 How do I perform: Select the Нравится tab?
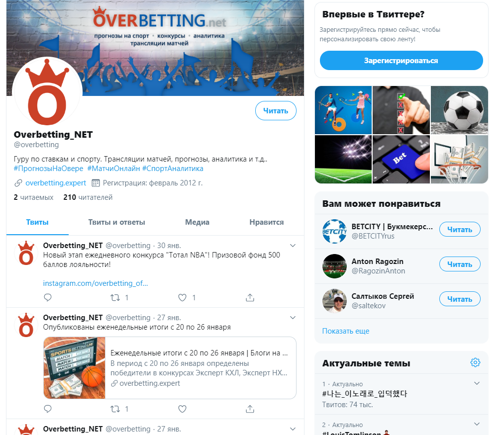click(x=267, y=222)
